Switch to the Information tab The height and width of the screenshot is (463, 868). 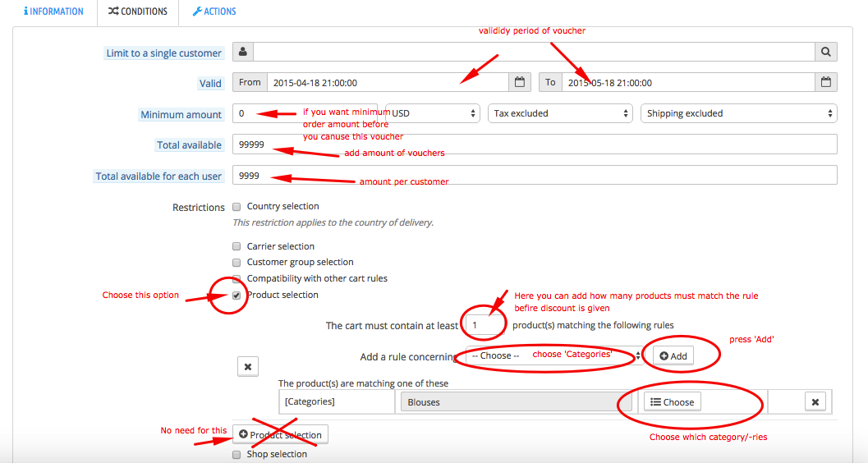[x=53, y=11]
